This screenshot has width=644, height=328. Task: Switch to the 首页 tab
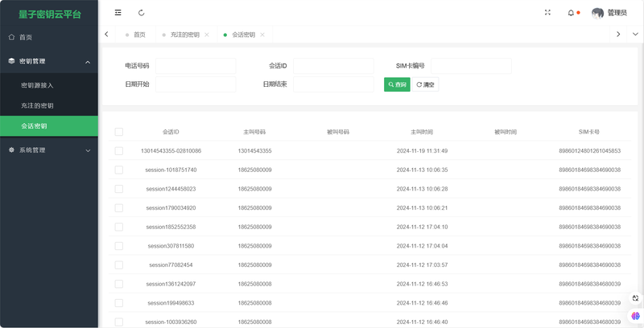[139, 35]
